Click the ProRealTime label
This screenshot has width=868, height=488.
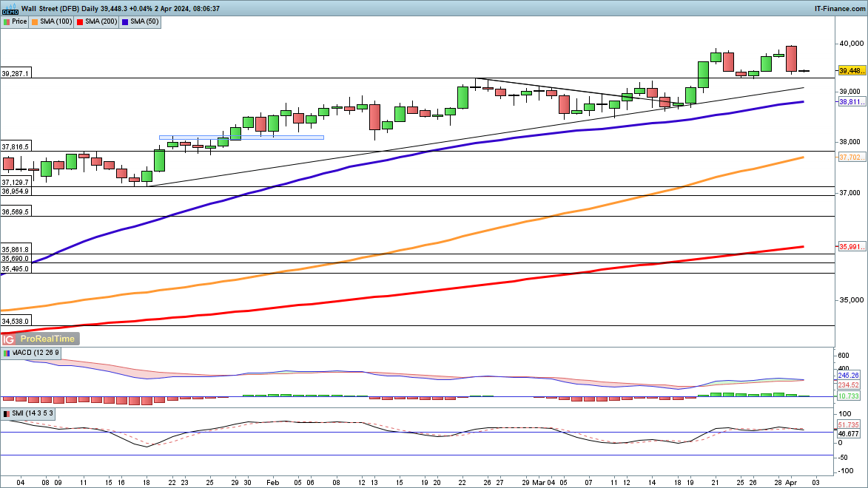47,339
